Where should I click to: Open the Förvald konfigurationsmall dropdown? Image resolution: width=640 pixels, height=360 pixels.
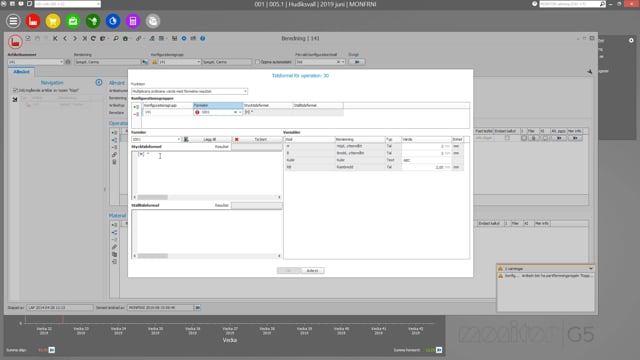click(343, 62)
